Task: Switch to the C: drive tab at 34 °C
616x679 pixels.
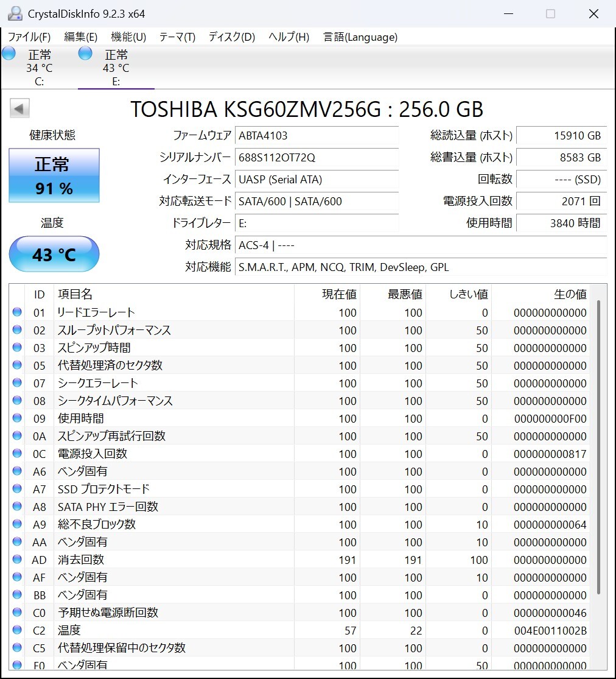Action: coord(40,67)
